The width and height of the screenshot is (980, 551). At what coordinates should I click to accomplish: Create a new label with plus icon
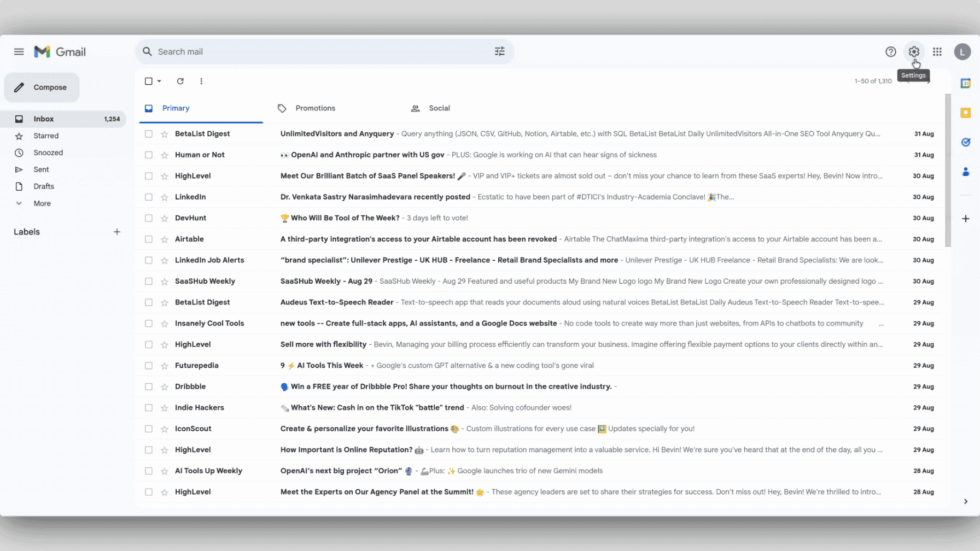117,232
